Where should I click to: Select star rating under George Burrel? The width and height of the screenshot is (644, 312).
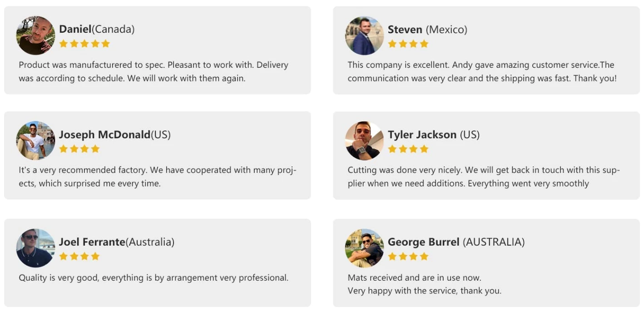coord(408,256)
